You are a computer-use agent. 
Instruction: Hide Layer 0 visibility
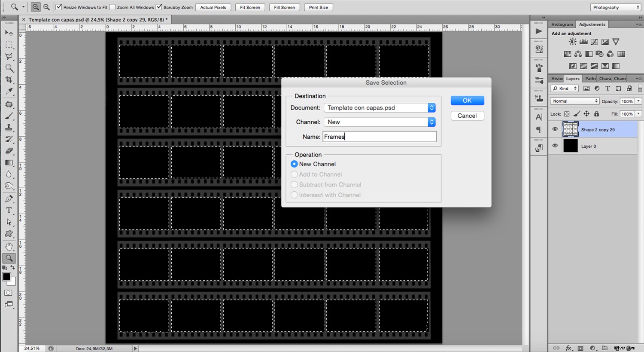555,146
